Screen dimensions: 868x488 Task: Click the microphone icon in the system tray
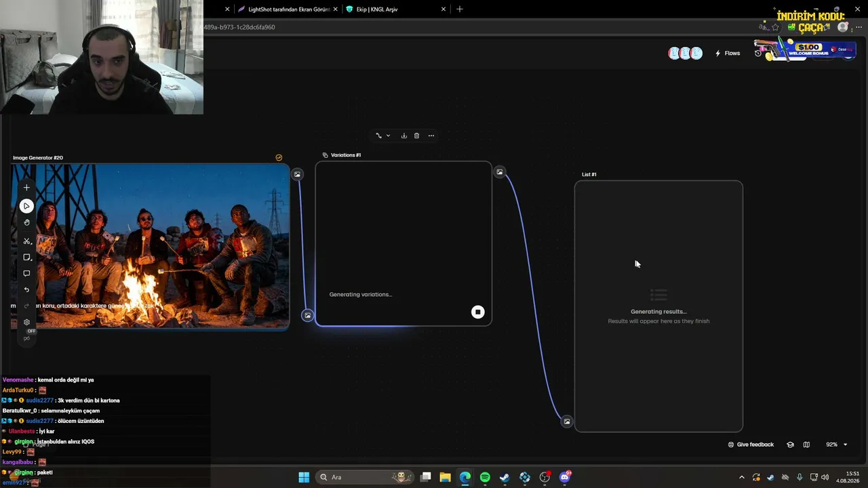(800, 477)
